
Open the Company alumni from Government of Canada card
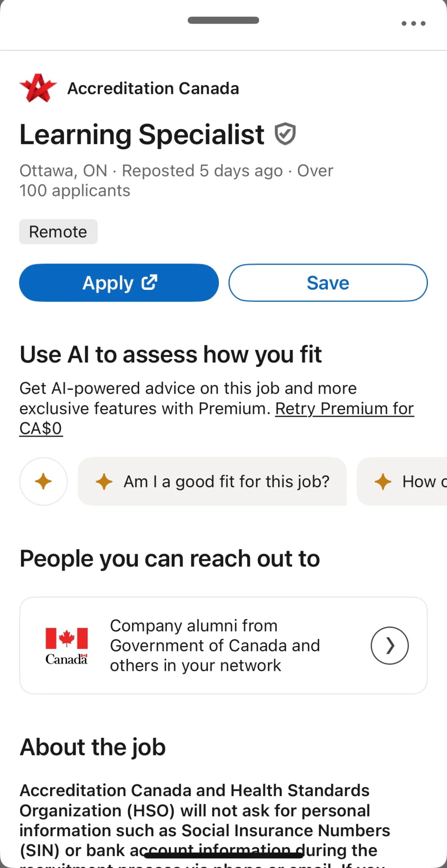215,646
